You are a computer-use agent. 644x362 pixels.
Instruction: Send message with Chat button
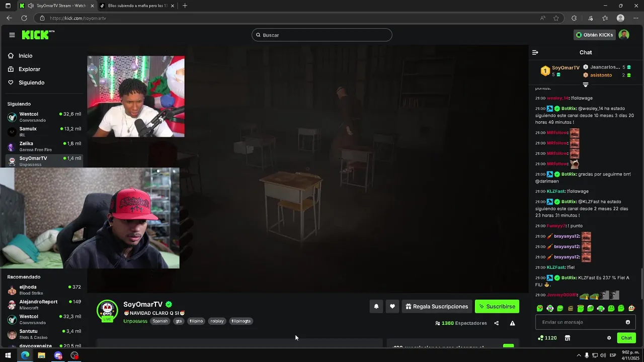(626, 338)
